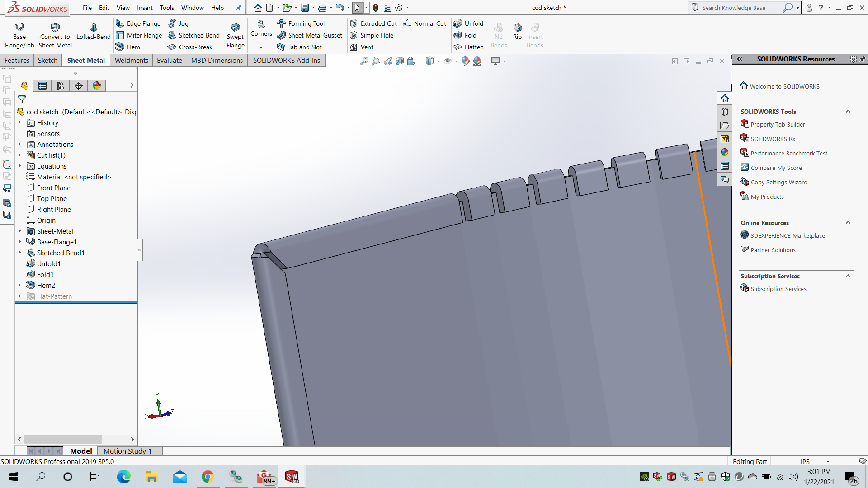Click the Rip tool

click(518, 32)
